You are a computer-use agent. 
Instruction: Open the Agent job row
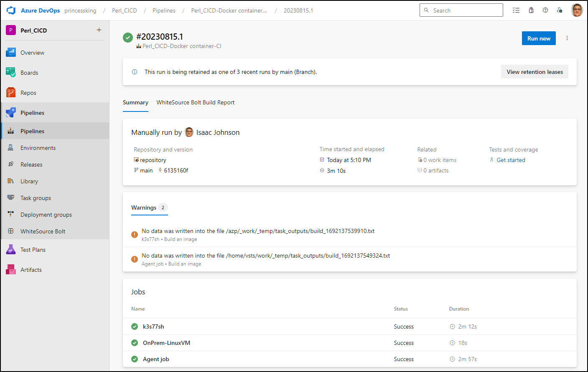tap(349, 359)
